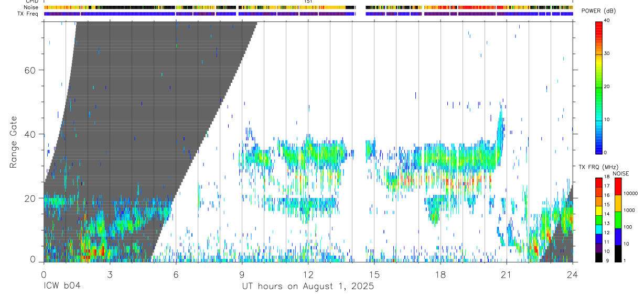Viewport: 644px width, 297px height.
Task: Pick the green swatch of NOISE legend
Action: click(618, 219)
